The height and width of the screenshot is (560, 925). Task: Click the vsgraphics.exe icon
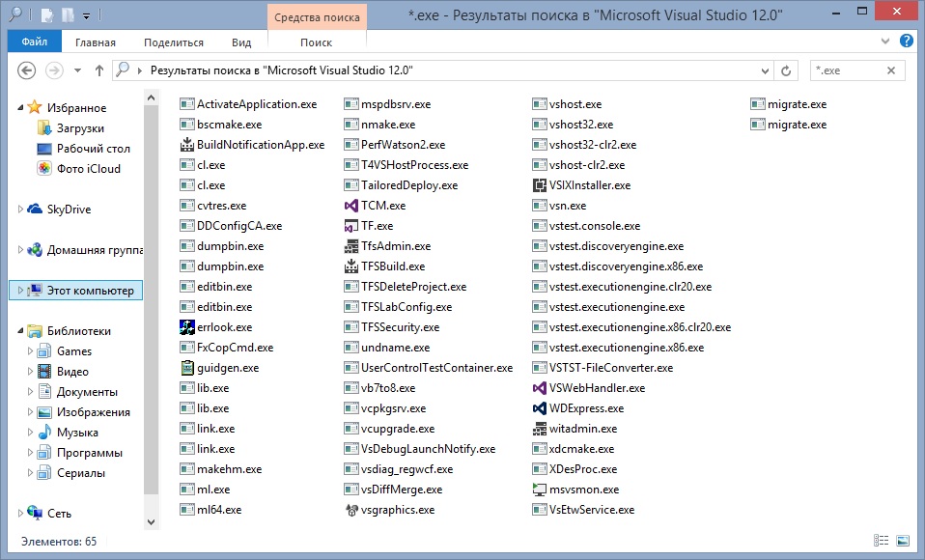pyautogui.click(x=351, y=510)
